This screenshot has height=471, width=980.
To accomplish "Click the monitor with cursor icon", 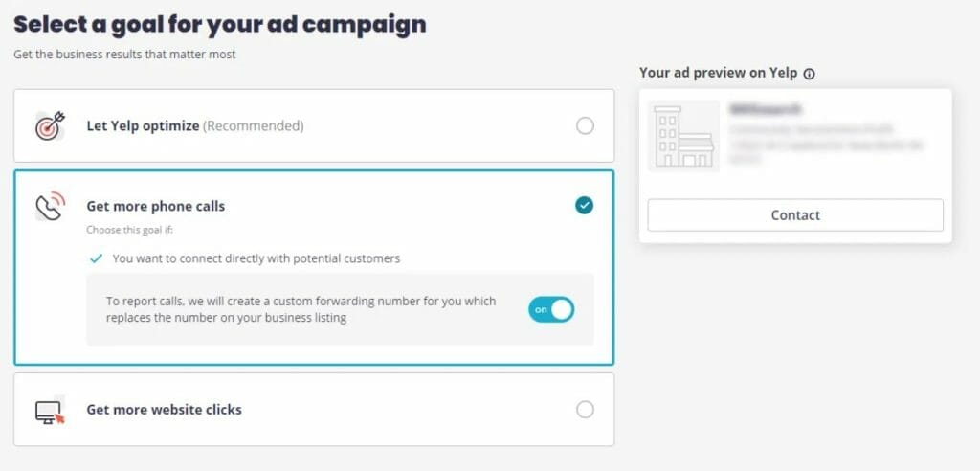I will tap(50, 410).
